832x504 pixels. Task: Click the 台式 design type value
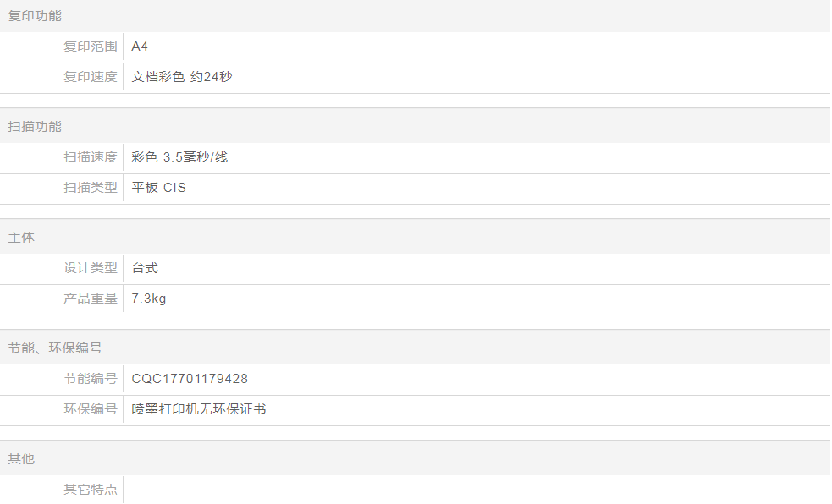click(145, 268)
